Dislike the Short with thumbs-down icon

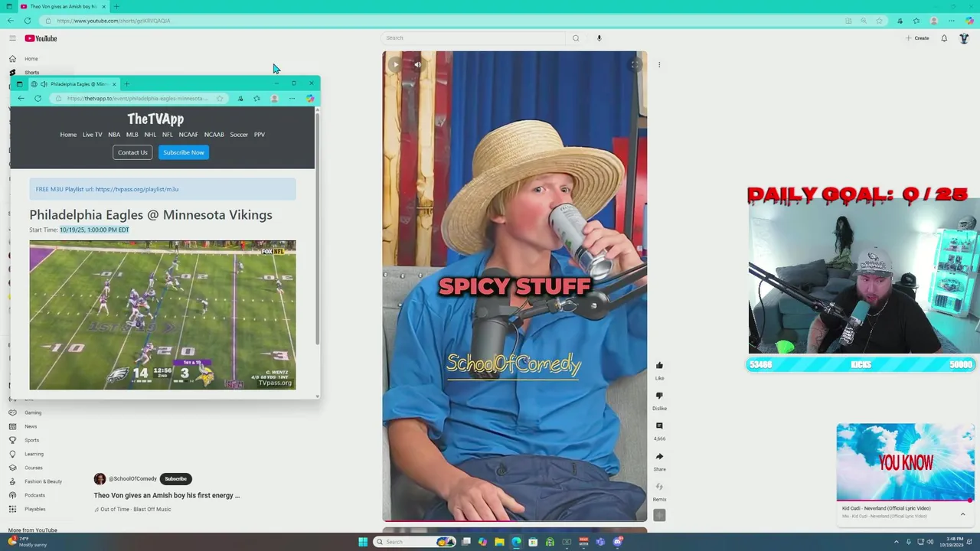(x=659, y=396)
